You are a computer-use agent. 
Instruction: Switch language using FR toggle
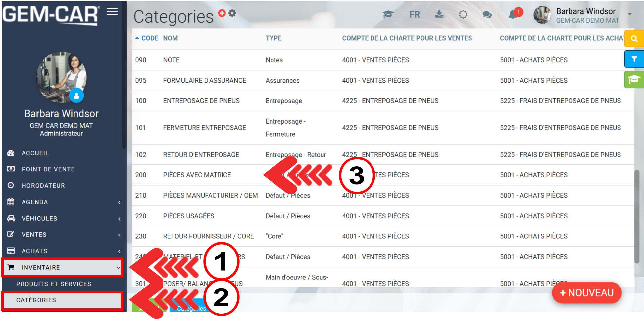tap(414, 15)
